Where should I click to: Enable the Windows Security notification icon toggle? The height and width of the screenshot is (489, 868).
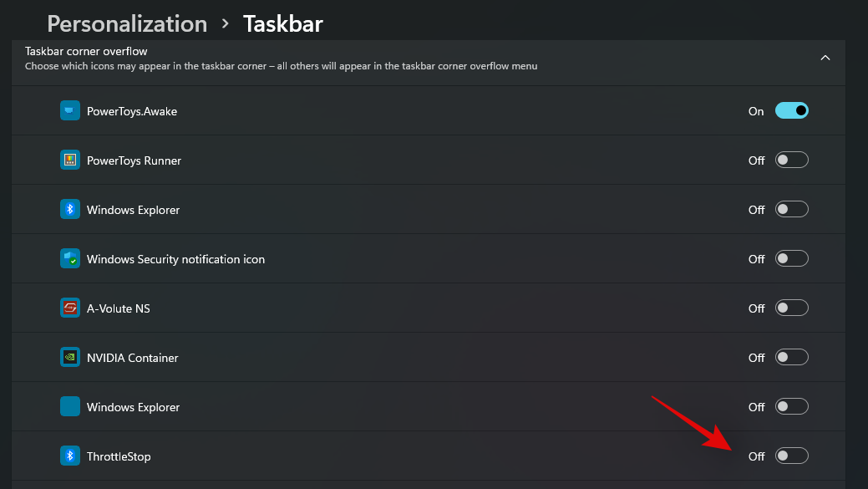791,257
